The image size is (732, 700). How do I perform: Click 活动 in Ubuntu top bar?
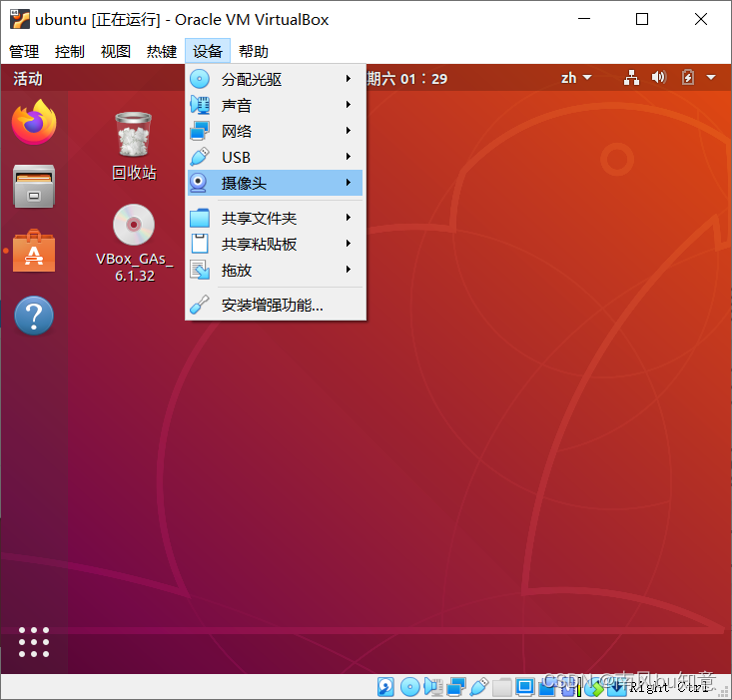(28, 78)
